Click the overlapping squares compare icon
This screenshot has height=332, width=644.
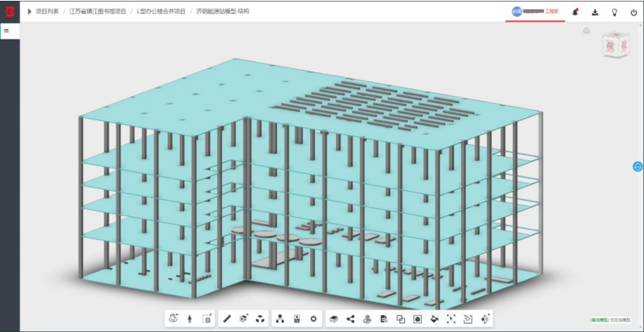pyautogui.click(x=400, y=319)
